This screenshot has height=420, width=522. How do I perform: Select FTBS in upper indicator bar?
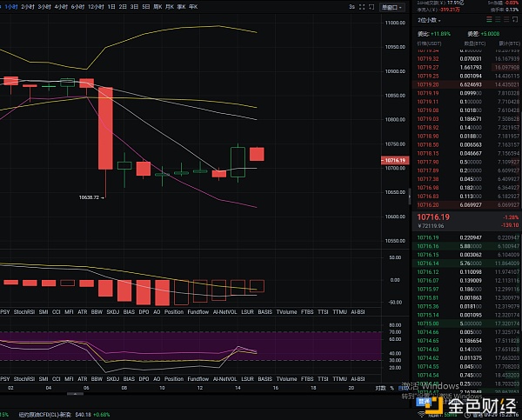pos(307,312)
